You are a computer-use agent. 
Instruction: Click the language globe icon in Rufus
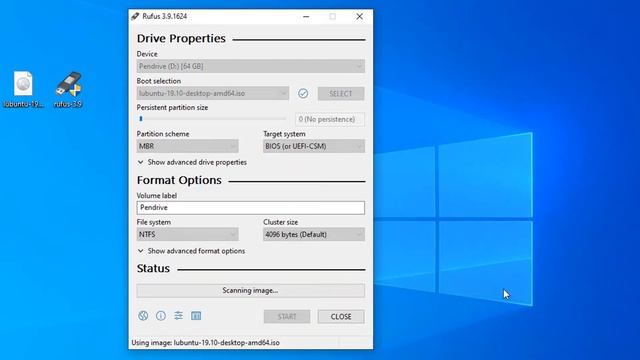[x=143, y=316]
